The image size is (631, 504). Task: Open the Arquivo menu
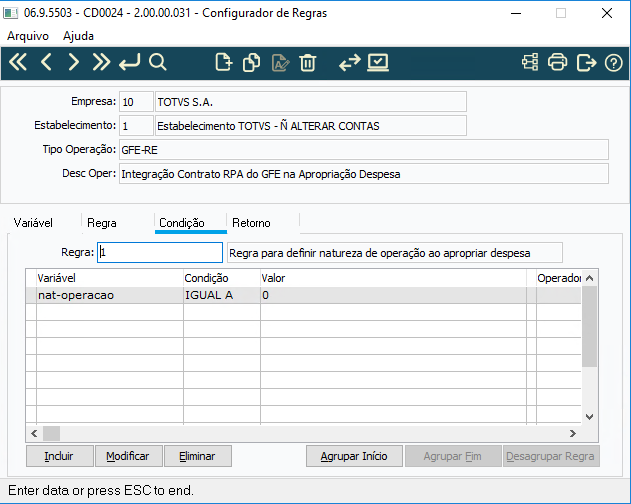click(x=28, y=36)
